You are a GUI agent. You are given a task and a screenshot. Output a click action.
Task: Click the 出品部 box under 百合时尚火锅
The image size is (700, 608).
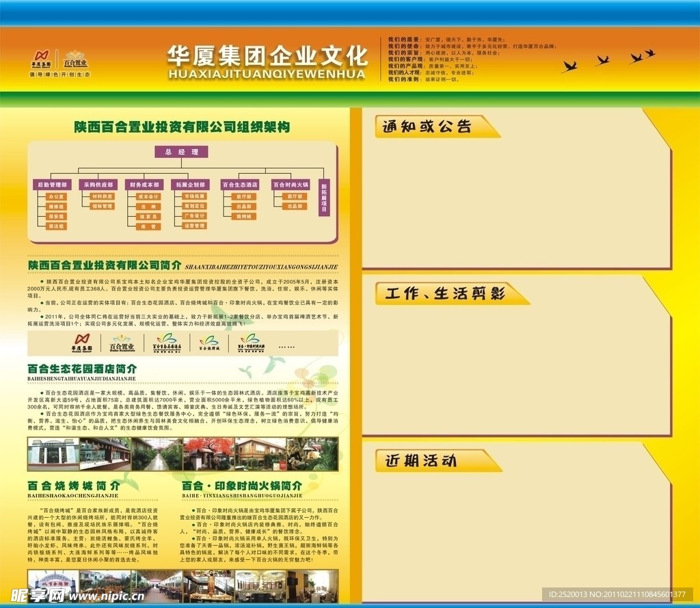point(295,207)
